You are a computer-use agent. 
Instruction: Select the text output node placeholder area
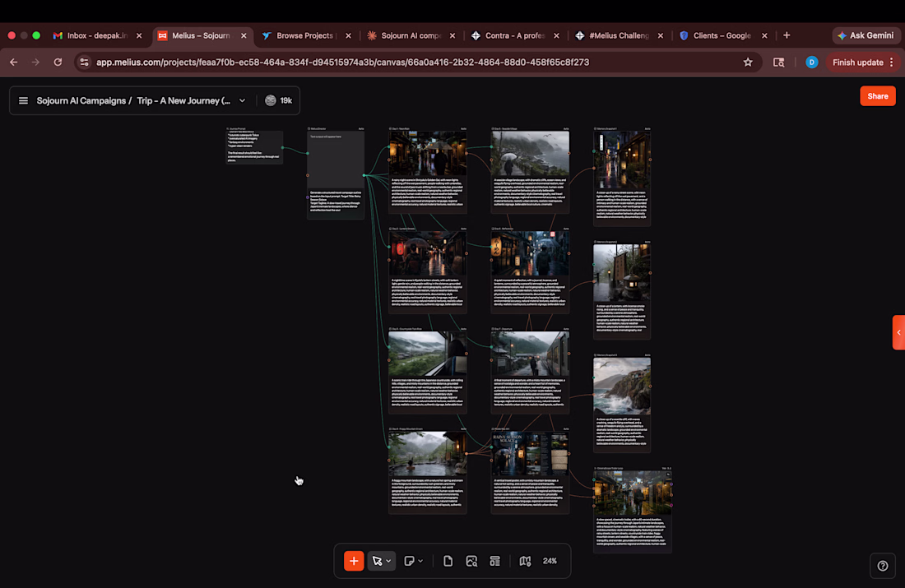pyautogui.click(x=336, y=160)
